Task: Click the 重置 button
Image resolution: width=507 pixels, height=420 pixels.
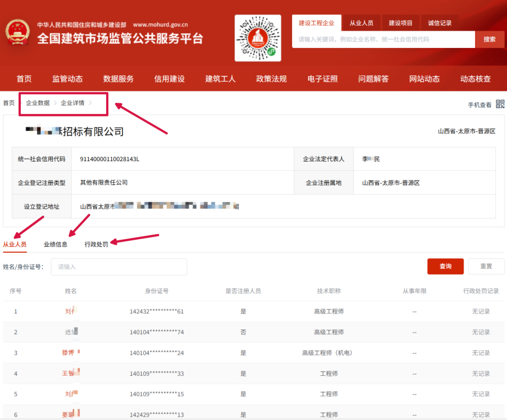Action: [x=486, y=266]
